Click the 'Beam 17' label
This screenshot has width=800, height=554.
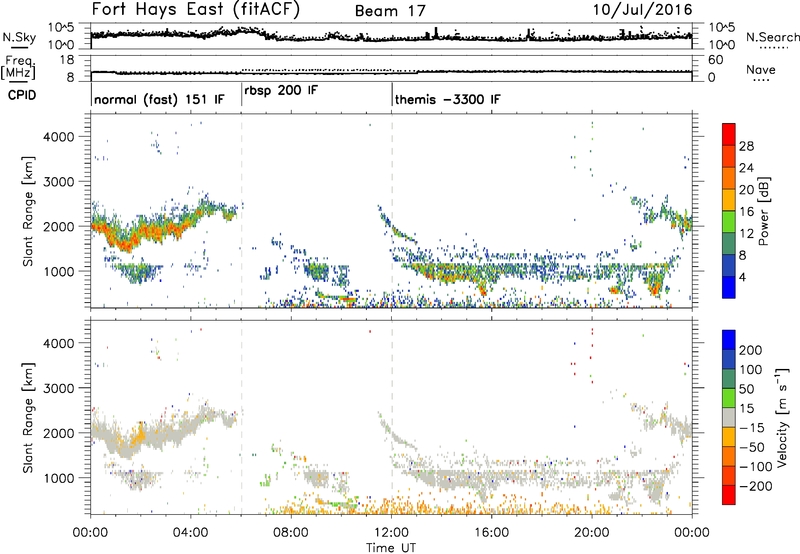pos(390,11)
